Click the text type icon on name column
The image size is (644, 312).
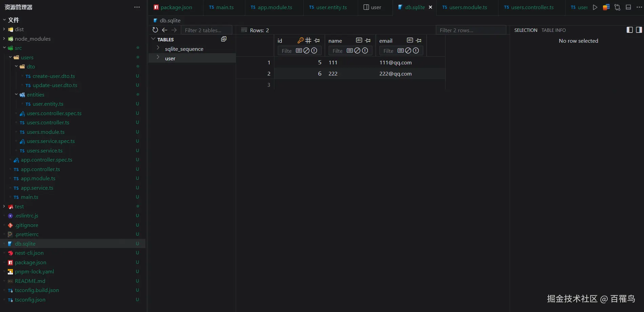coord(359,40)
